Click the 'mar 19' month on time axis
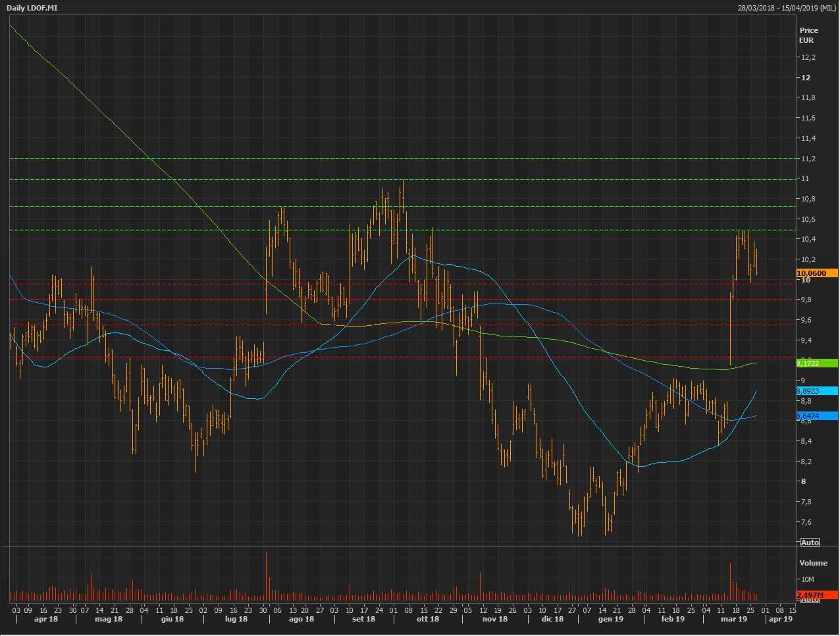Image resolution: width=840 pixels, height=636 pixels. pyautogui.click(x=733, y=619)
